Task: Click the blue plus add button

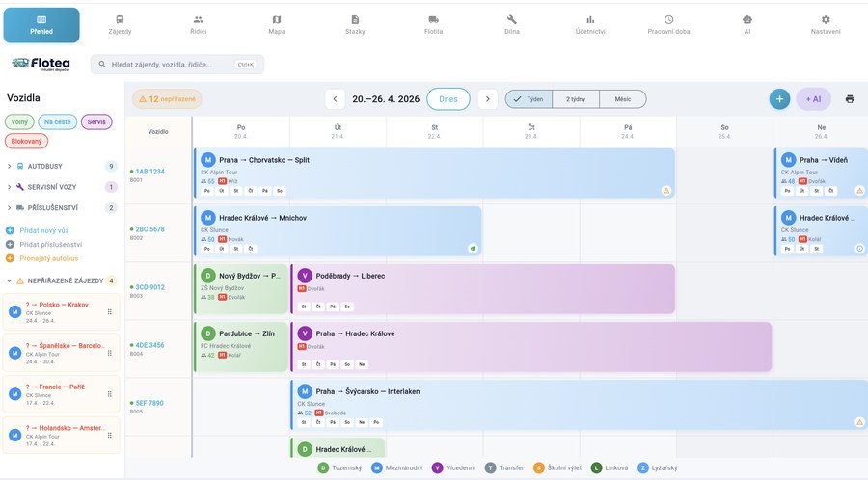Action: pyautogui.click(x=779, y=99)
